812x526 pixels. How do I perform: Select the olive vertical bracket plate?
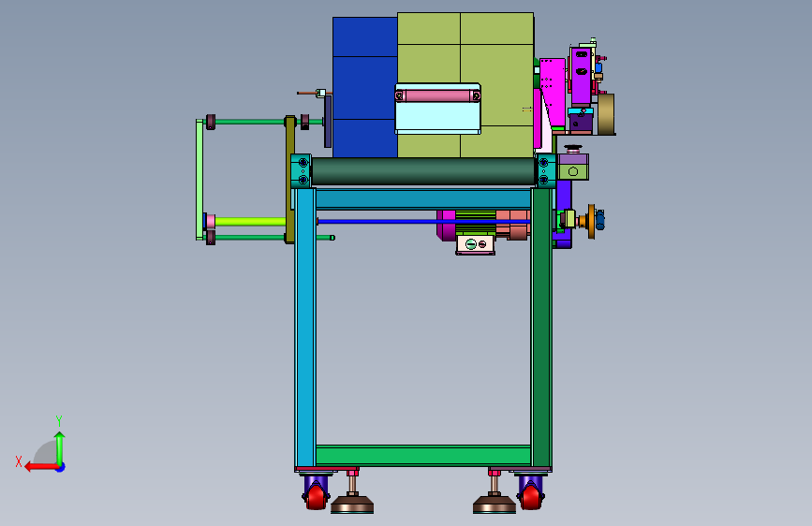(290, 180)
